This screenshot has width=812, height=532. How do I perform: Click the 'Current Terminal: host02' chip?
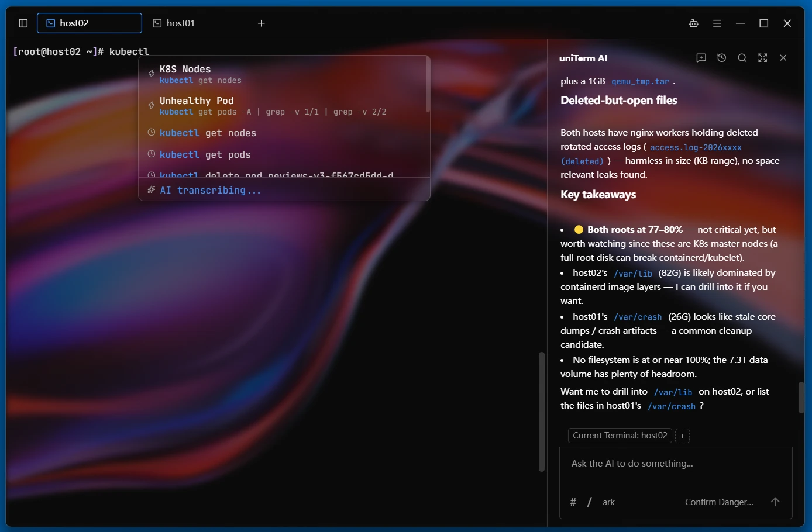point(620,436)
